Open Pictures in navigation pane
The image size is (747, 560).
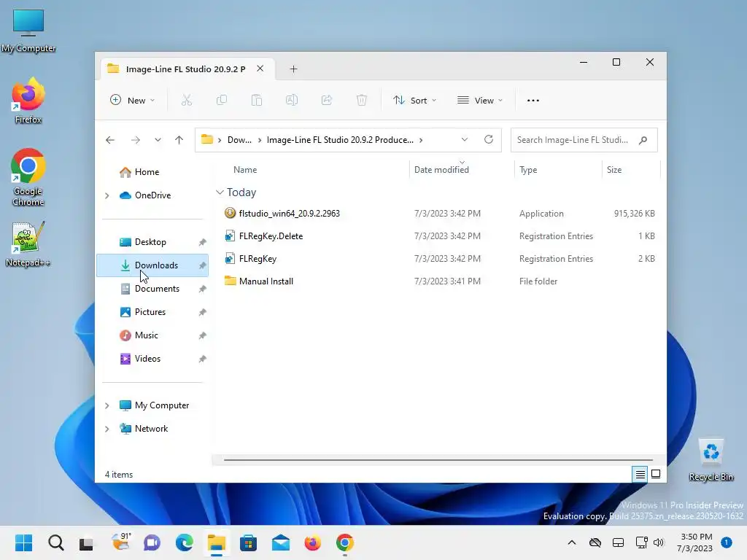coord(152,312)
